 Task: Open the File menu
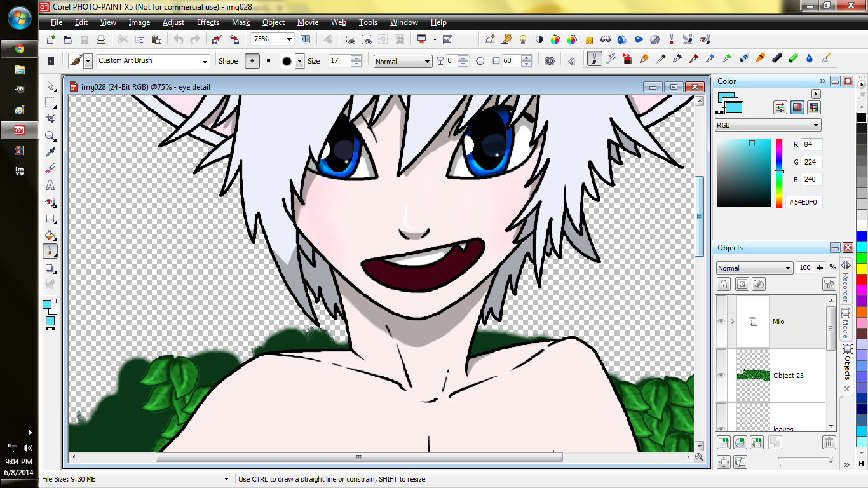click(57, 22)
